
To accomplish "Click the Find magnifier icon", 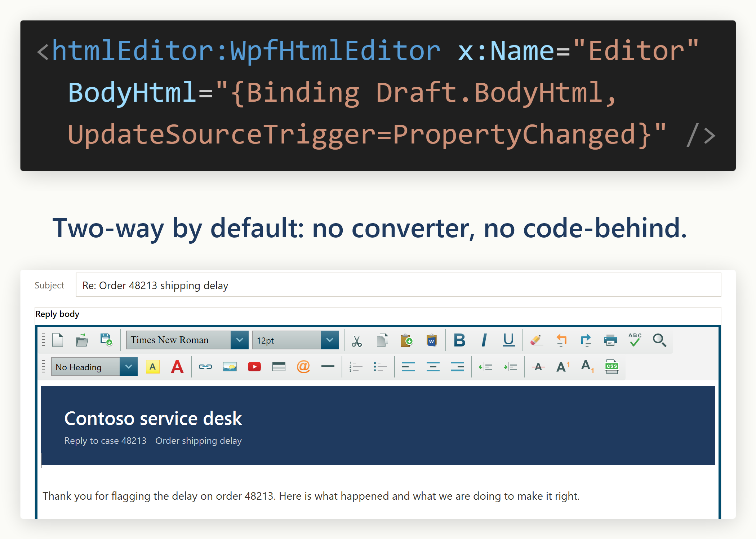I will click(659, 340).
